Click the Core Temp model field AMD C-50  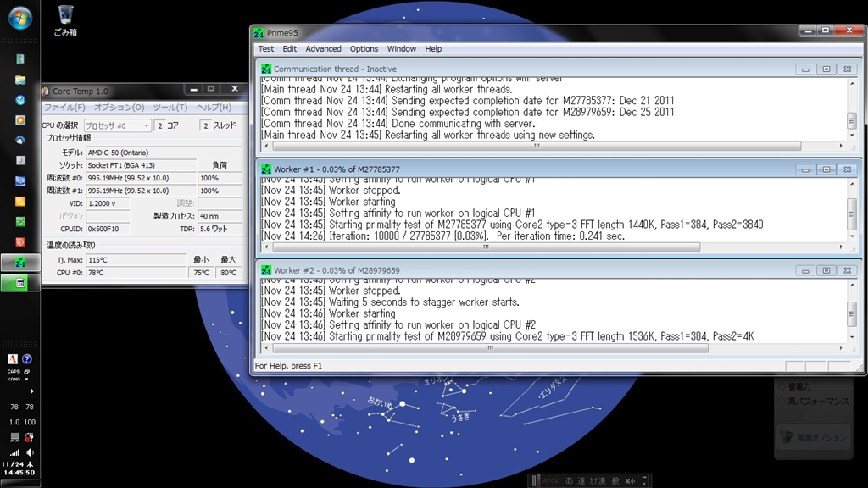[x=164, y=152]
